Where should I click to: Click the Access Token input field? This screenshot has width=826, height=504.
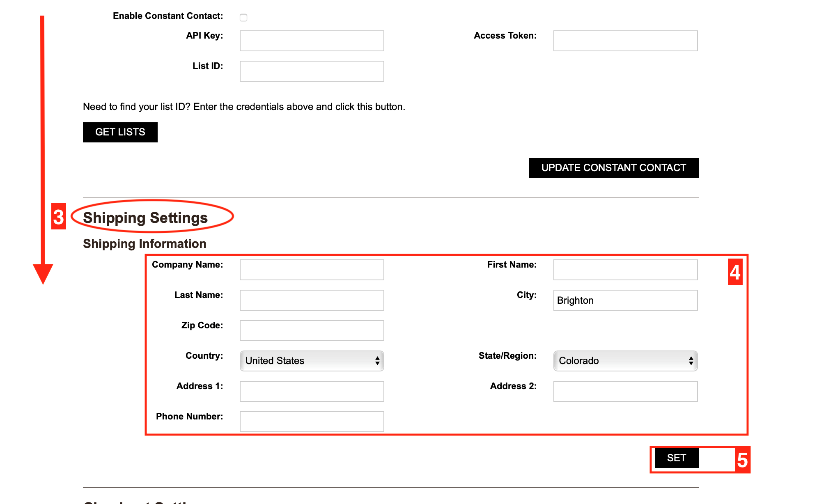point(625,41)
